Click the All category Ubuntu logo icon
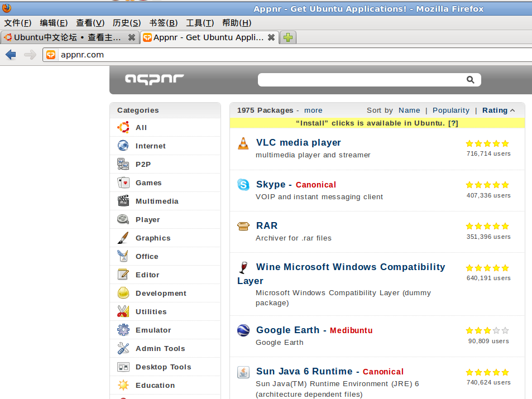Viewport: 532px width, 399px height. tap(123, 128)
